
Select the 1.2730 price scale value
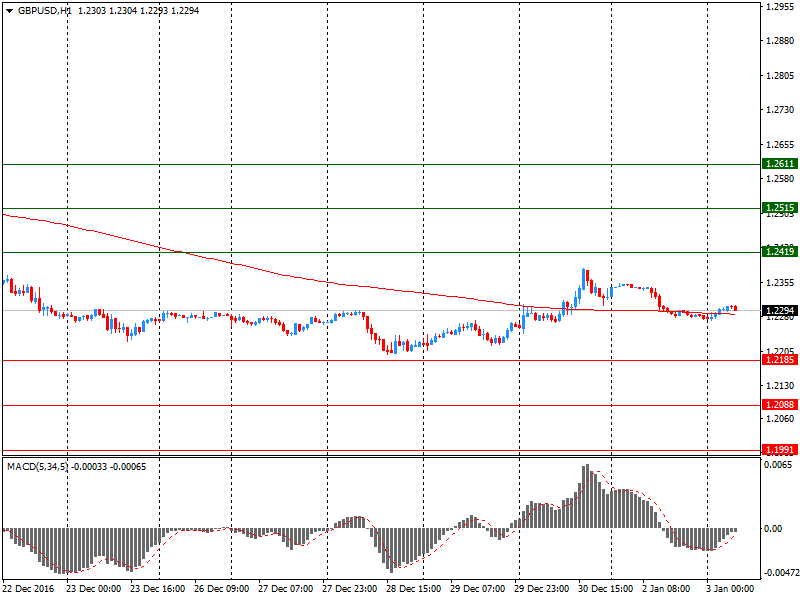[x=780, y=110]
